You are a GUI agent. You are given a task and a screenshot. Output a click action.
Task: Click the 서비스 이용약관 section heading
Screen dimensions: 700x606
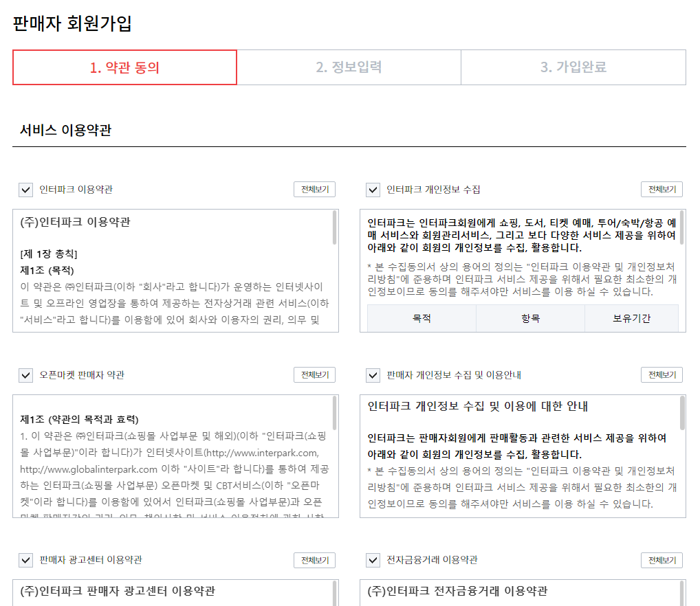65,131
